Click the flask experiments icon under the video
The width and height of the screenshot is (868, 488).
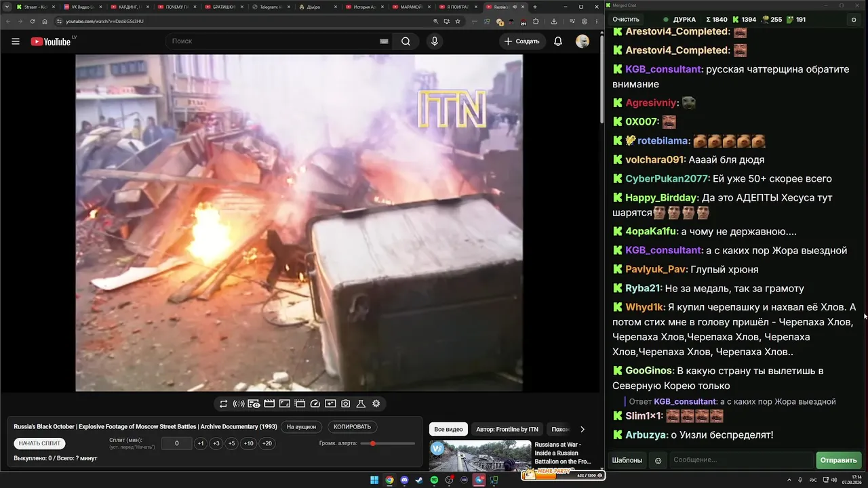tap(361, 404)
